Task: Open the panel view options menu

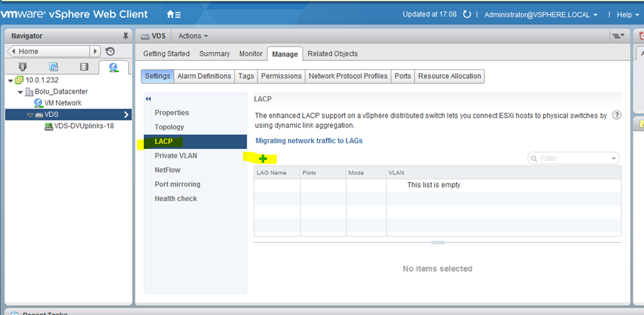Action: click(x=618, y=36)
